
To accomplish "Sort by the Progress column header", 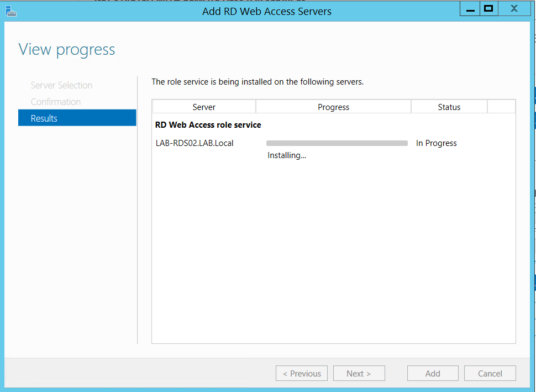I will click(x=333, y=107).
